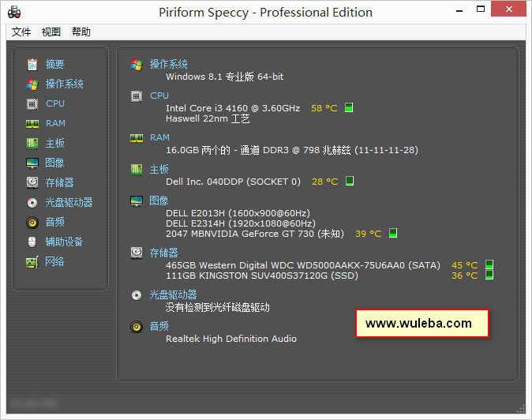The width and height of the screenshot is (532, 420).
Task: Select 操作系统 in the sidebar
Action: [65, 84]
